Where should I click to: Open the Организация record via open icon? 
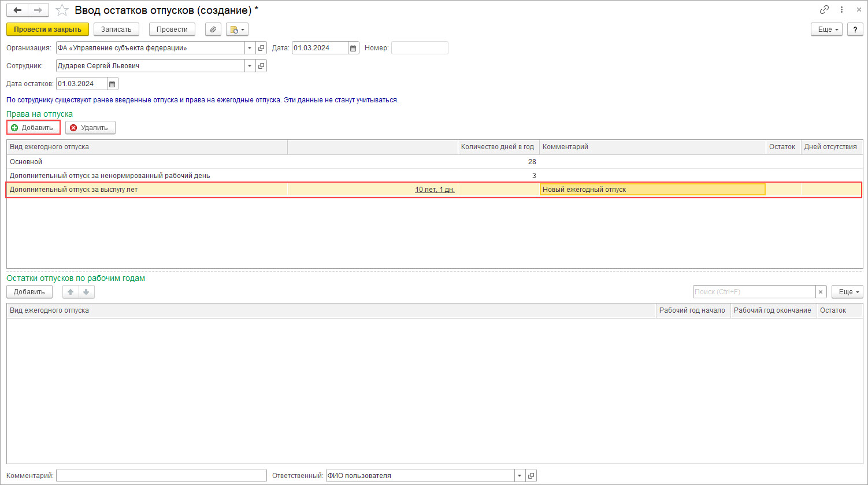click(x=261, y=48)
